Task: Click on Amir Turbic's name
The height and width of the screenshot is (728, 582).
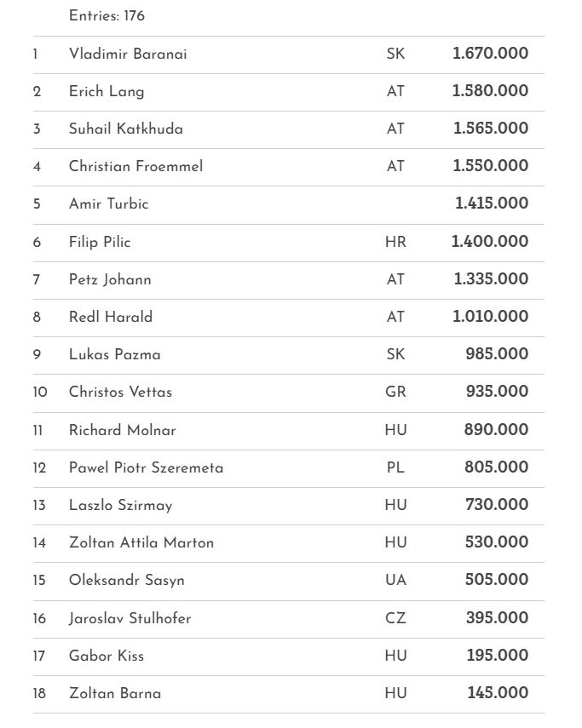Action: [x=108, y=203]
